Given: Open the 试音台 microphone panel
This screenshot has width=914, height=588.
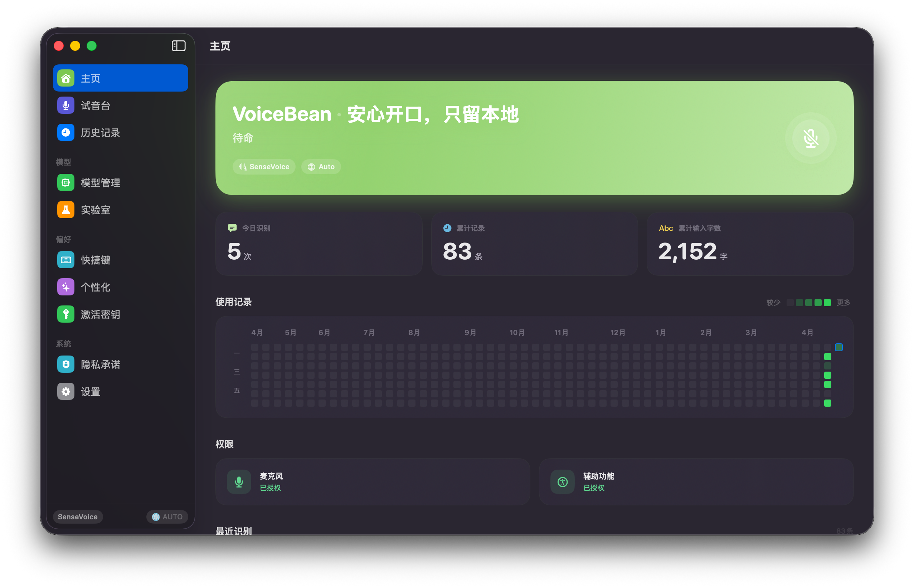Looking at the screenshot, I should click(x=96, y=106).
